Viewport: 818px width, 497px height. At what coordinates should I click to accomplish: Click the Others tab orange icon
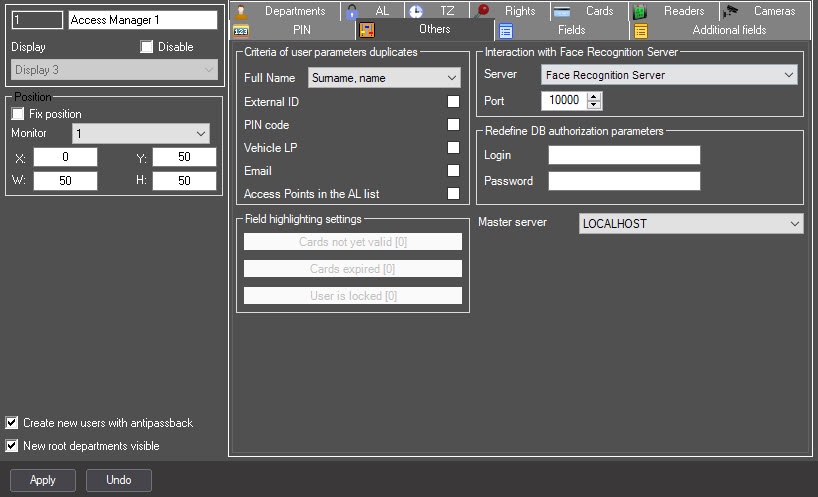tap(367, 30)
